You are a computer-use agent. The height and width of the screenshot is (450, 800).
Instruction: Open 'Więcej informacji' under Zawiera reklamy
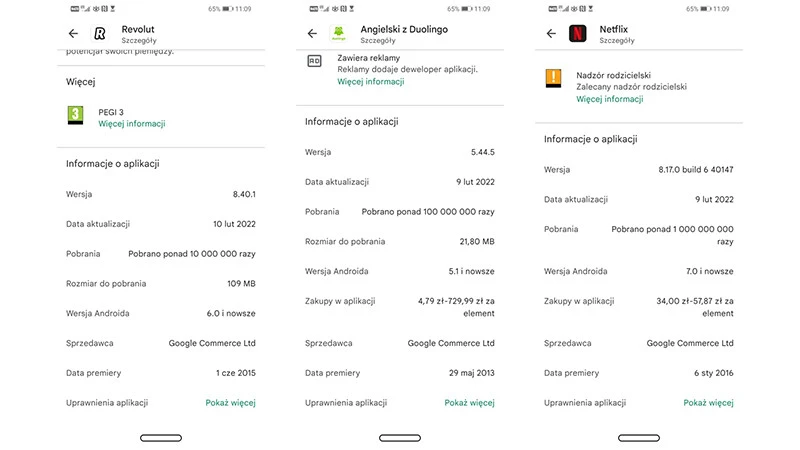371,82
